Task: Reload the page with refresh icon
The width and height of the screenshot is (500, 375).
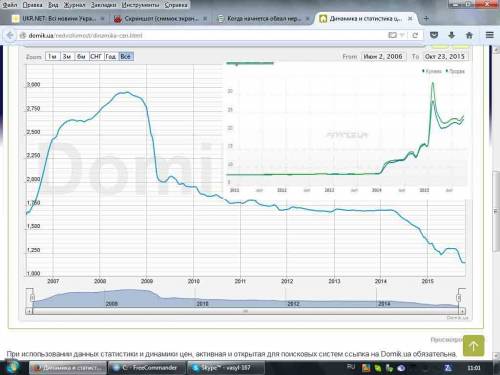Action: point(415,35)
